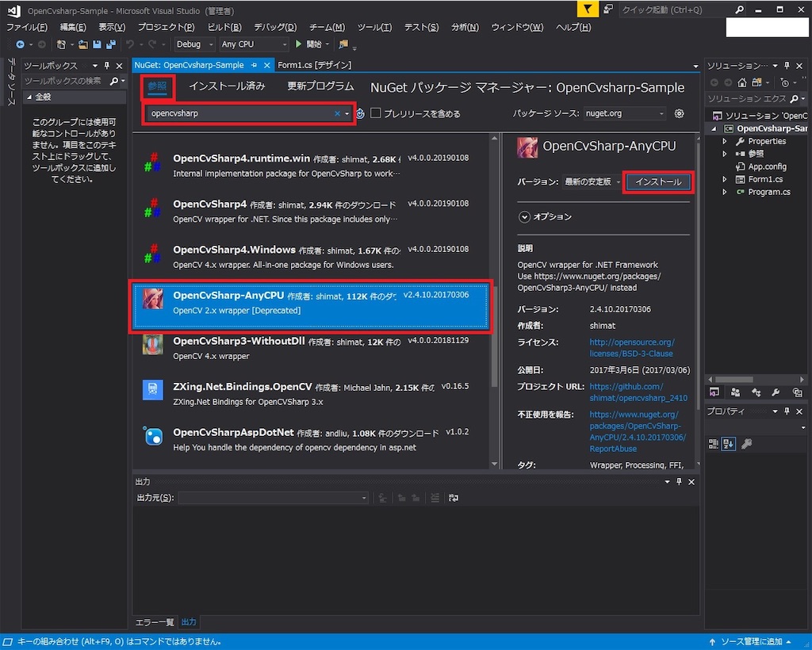Click the Solution Explorer horizontal scrollbar

(x=733, y=380)
